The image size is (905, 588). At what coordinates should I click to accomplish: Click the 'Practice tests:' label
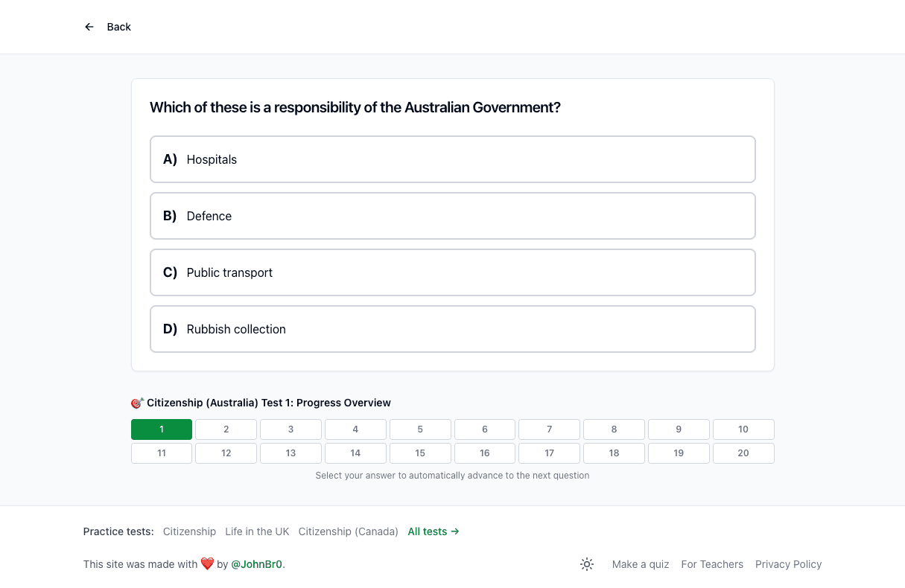click(x=118, y=531)
